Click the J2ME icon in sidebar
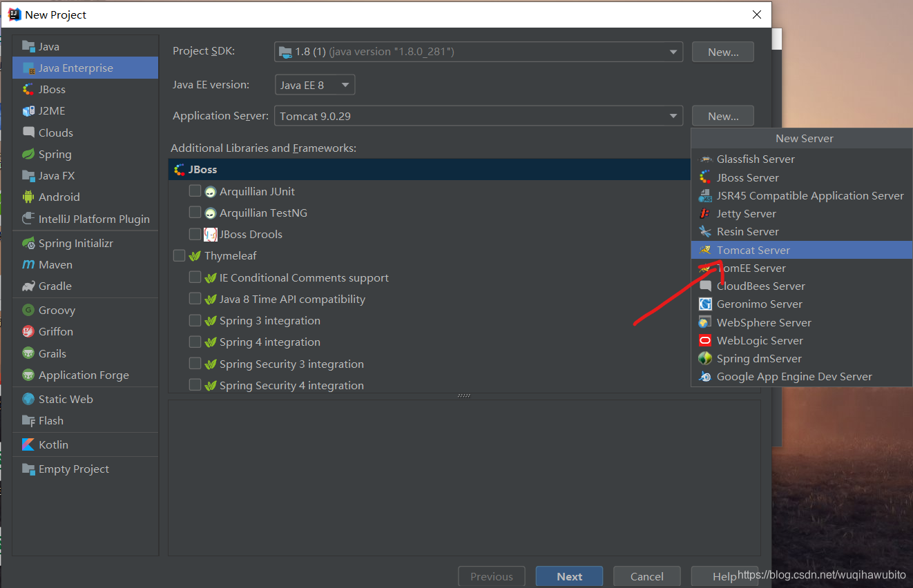This screenshot has width=913, height=588. [x=28, y=110]
